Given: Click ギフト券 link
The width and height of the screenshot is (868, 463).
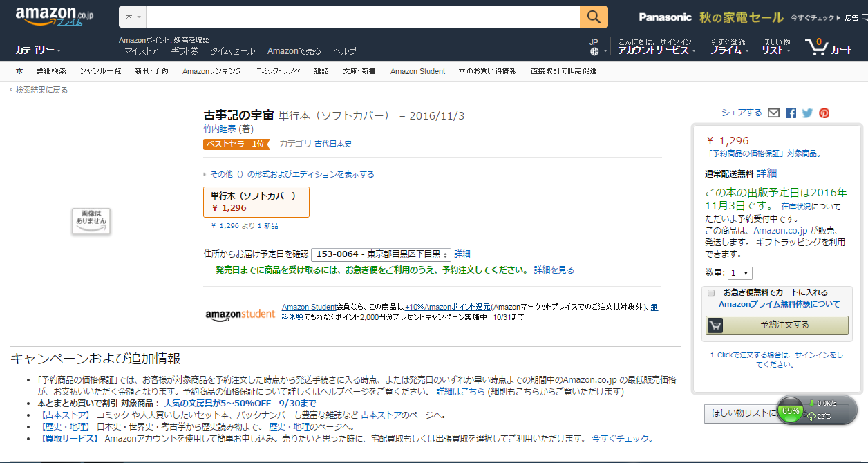Looking at the screenshot, I should click(185, 51).
